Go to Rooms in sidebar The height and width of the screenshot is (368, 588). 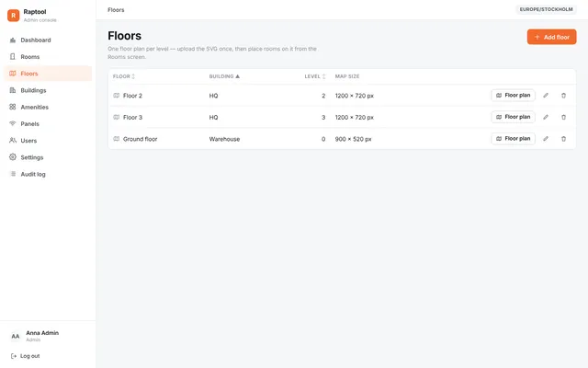(48, 57)
